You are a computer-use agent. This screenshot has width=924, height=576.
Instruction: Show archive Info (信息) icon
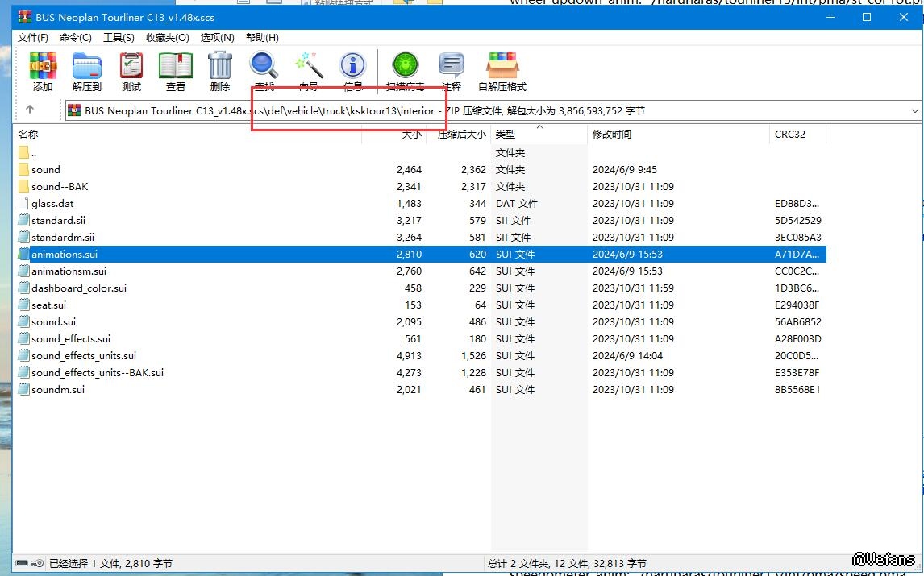[x=352, y=71]
